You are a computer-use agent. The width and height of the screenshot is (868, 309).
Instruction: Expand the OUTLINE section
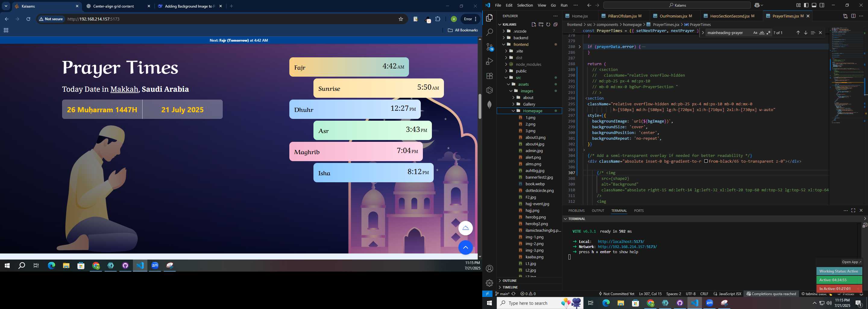(529, 281)
